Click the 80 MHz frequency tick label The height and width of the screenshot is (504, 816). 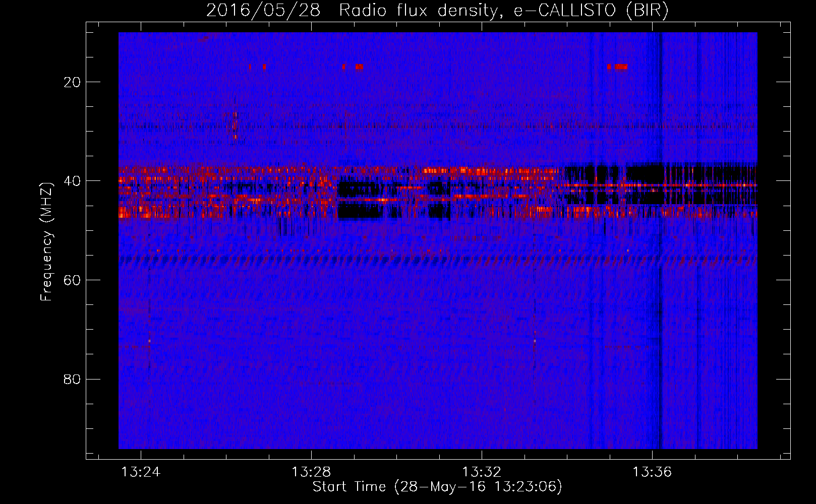pos(72,379)
